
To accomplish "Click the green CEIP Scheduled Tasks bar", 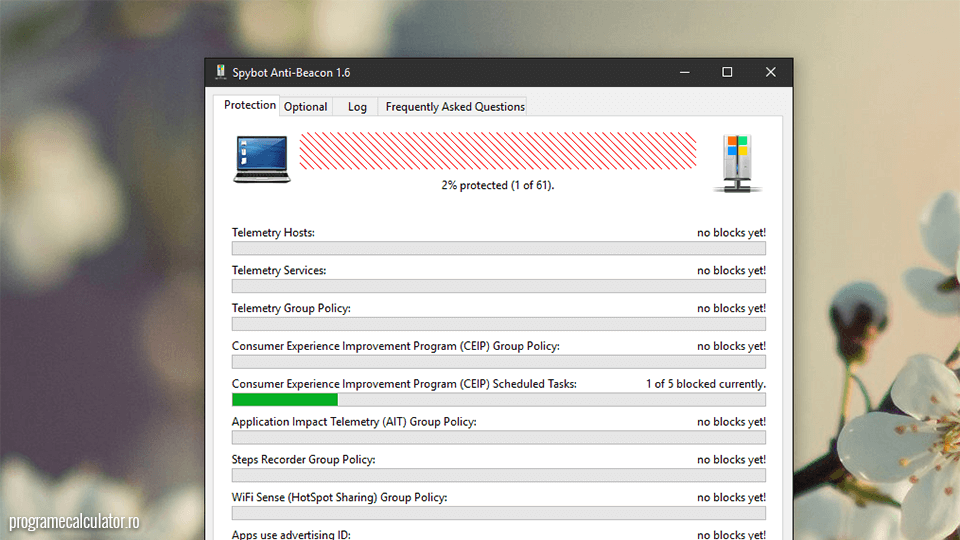I will [285, 400].
